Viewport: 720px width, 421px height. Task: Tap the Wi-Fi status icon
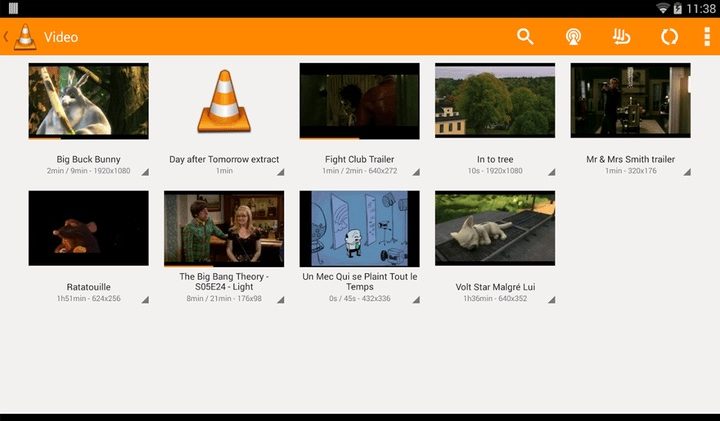click(x=662, y=8)
